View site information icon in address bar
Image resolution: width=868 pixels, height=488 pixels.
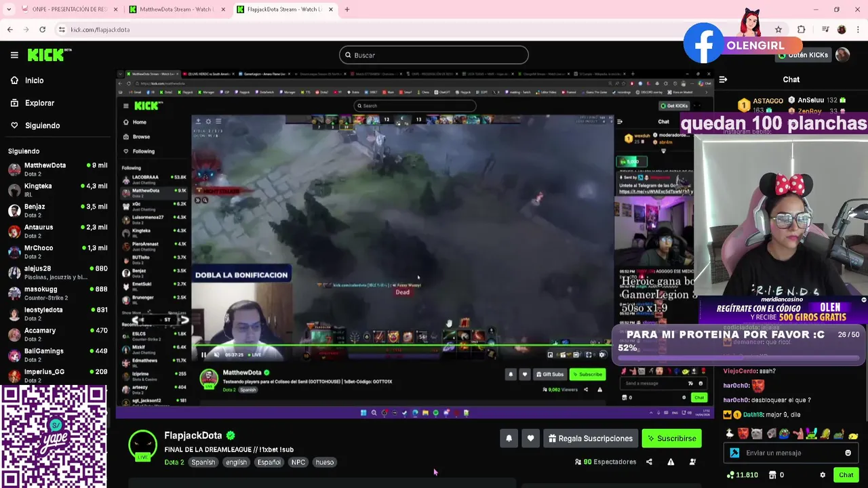(x=62, y=30)
